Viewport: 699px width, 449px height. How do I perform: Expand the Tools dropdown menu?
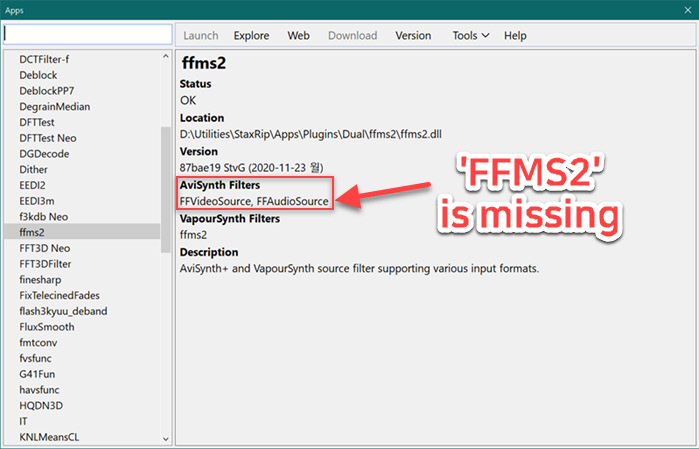471,36
